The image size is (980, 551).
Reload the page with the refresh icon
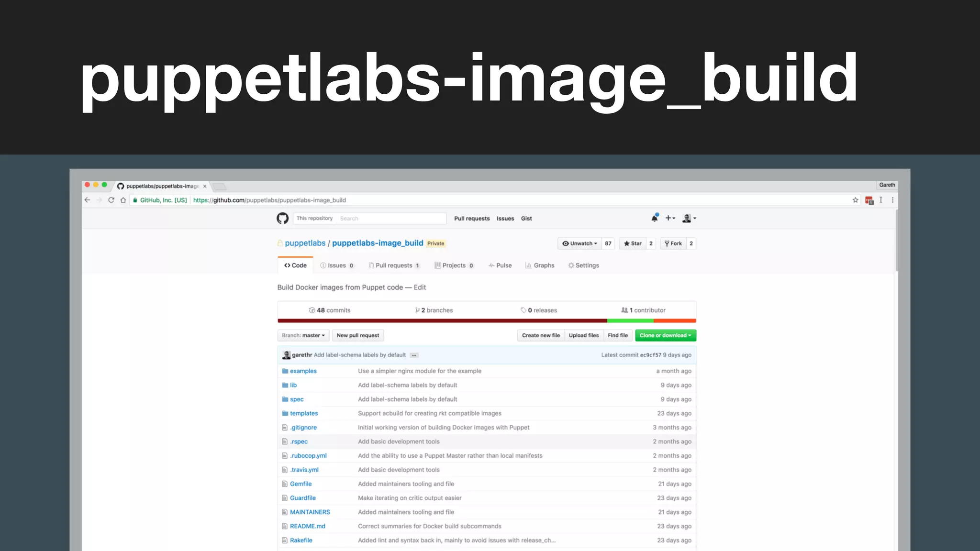point(111,200)
